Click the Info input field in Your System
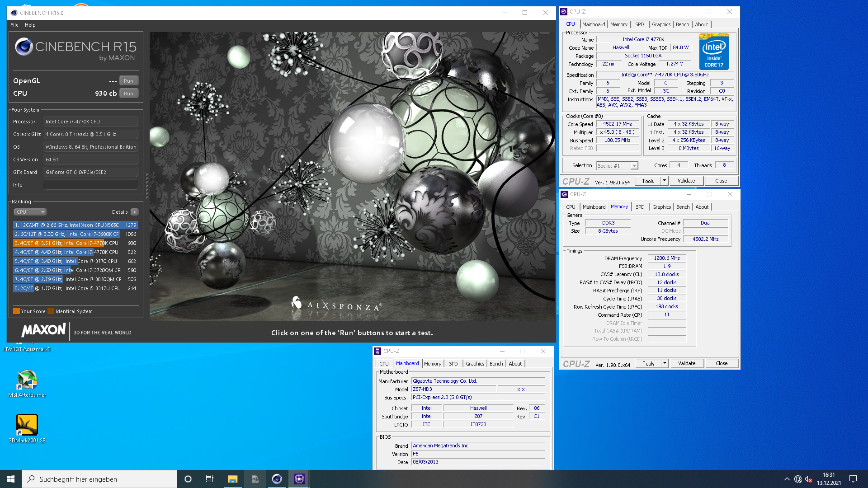This screenshot has height=488, width=868. (91, 185)
